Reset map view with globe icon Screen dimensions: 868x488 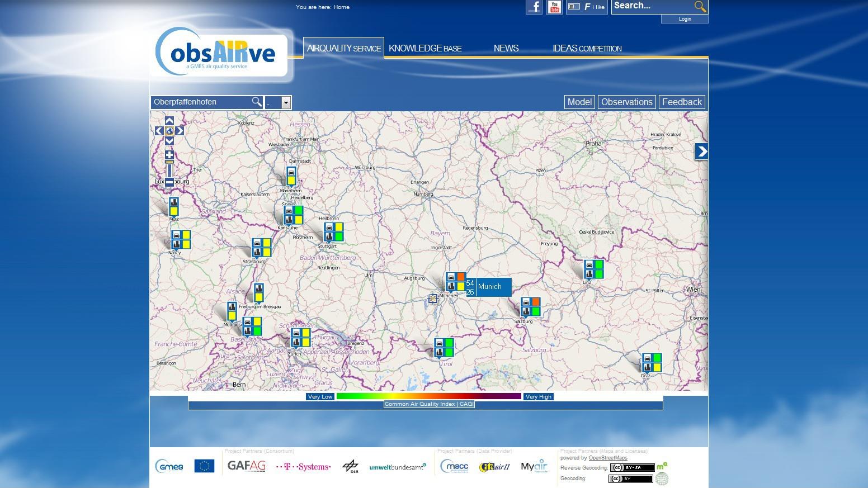(x=169, y=131)
